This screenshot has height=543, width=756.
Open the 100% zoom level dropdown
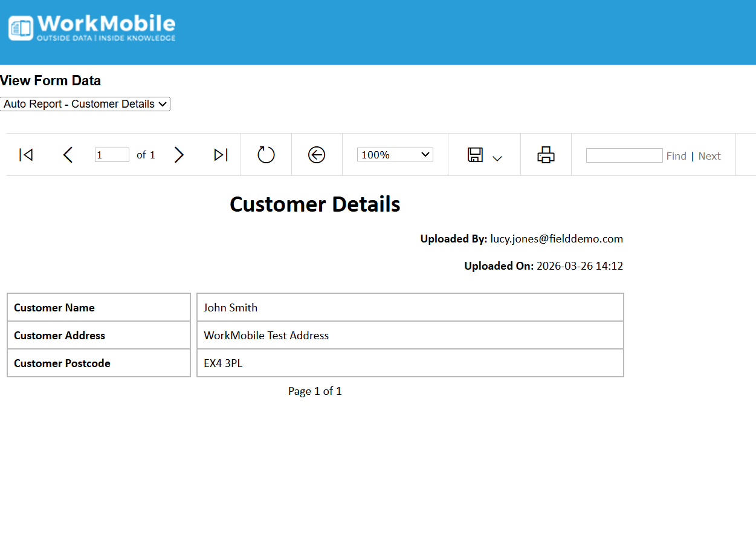point(395,155)
